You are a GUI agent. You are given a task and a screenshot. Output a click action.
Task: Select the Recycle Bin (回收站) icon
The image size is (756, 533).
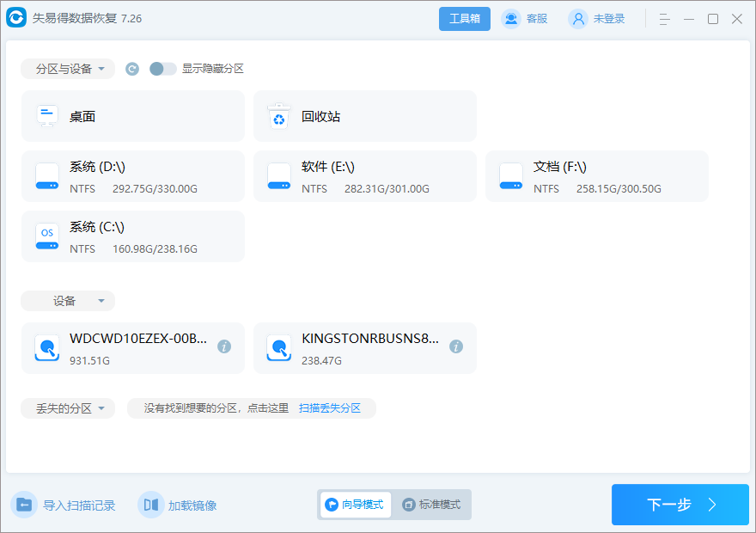277,115
